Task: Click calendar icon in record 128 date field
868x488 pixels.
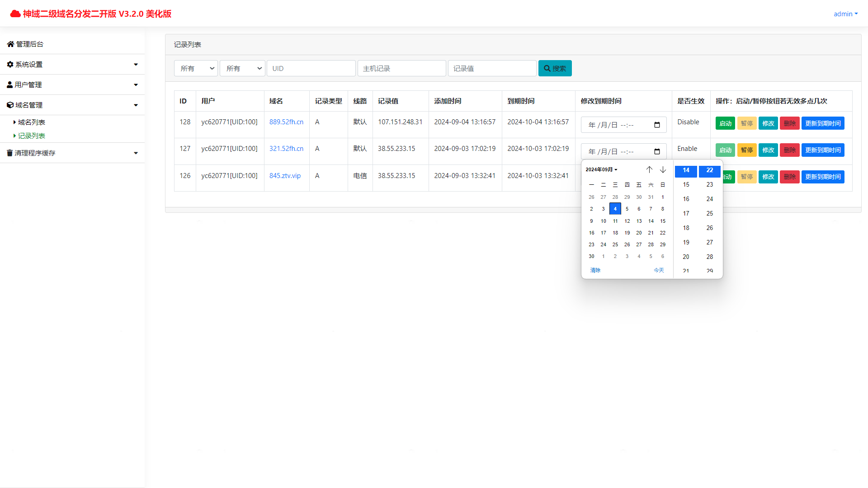Action: click(657, 125)
